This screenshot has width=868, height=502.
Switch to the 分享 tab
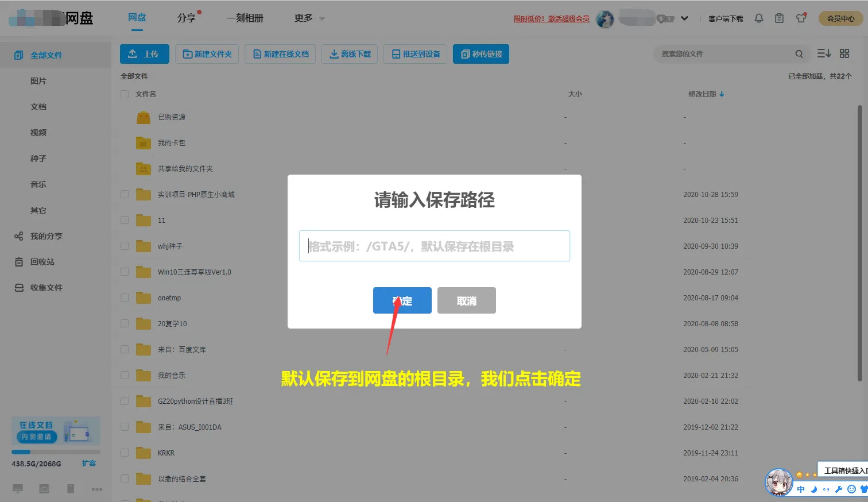(185, 18)
